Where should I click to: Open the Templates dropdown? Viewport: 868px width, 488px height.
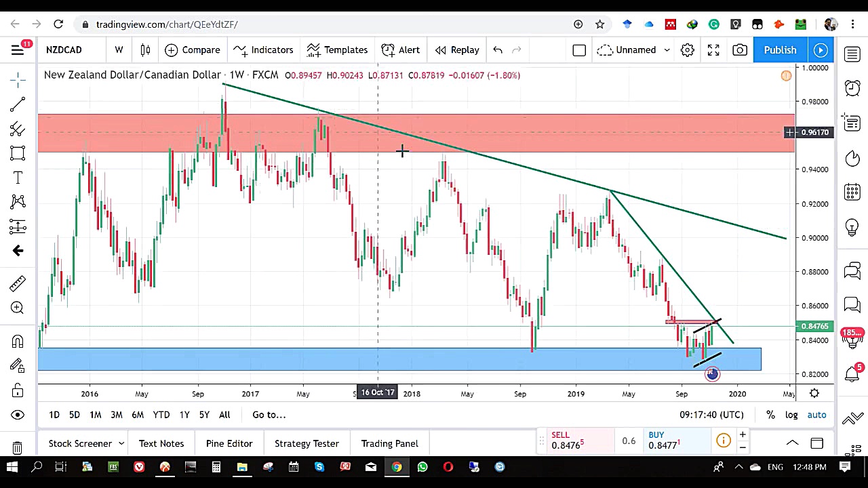pos(337,50)
